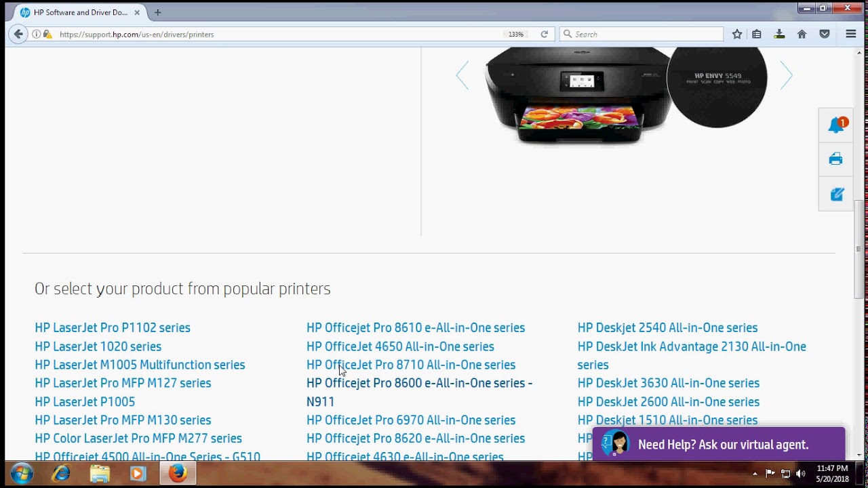Open the notification bell with badge
This screenshot has width=868, height=488.
click(836, 125)
